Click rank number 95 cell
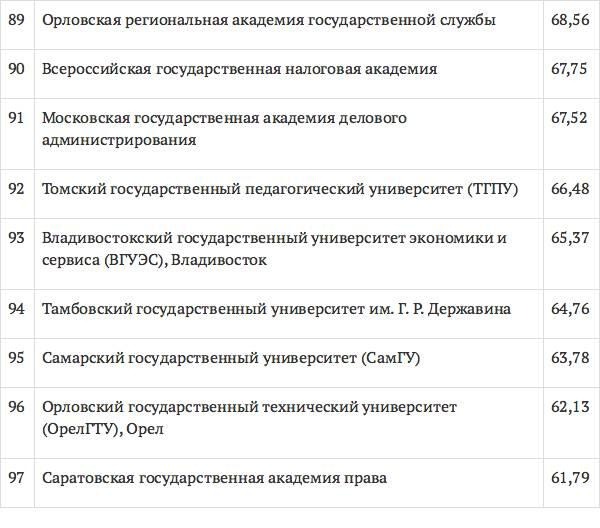The width and height of the screenshot is (600, 528). point(16,357)
